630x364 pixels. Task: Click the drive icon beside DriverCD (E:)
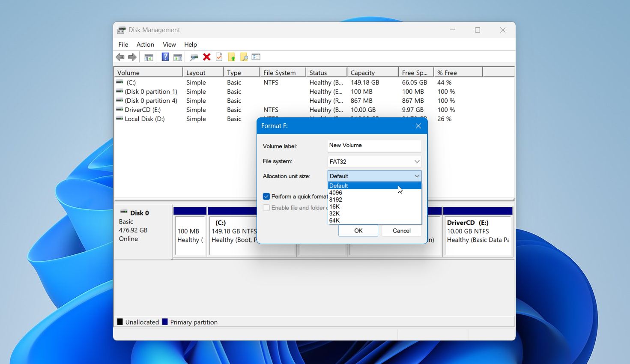click(119, 110)
